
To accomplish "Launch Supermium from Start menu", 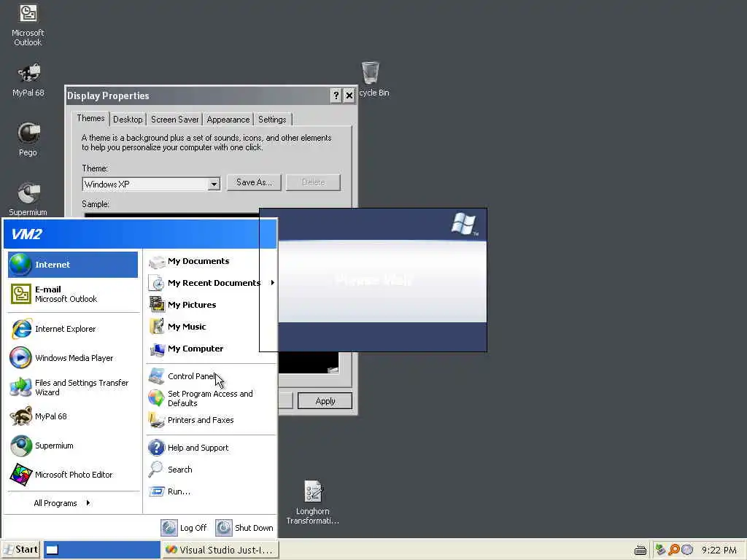I will coord(73,446).
